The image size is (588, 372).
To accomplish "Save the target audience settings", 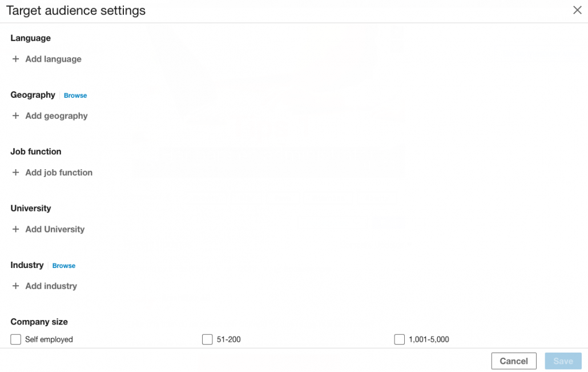I will [x=563, y=361].
